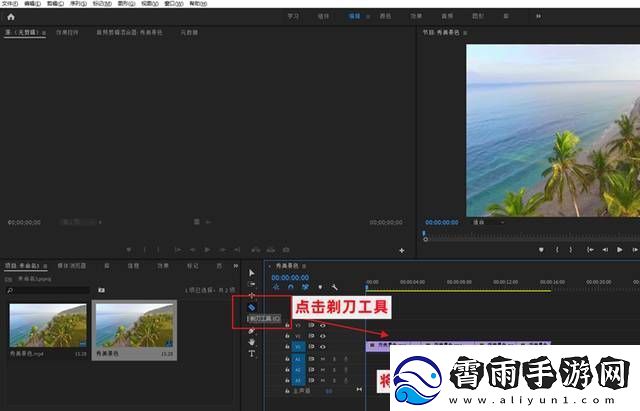Screen dimensions: 640x411
Task: Select the Razor (剃刀) tool
Action: pos(251,307)
